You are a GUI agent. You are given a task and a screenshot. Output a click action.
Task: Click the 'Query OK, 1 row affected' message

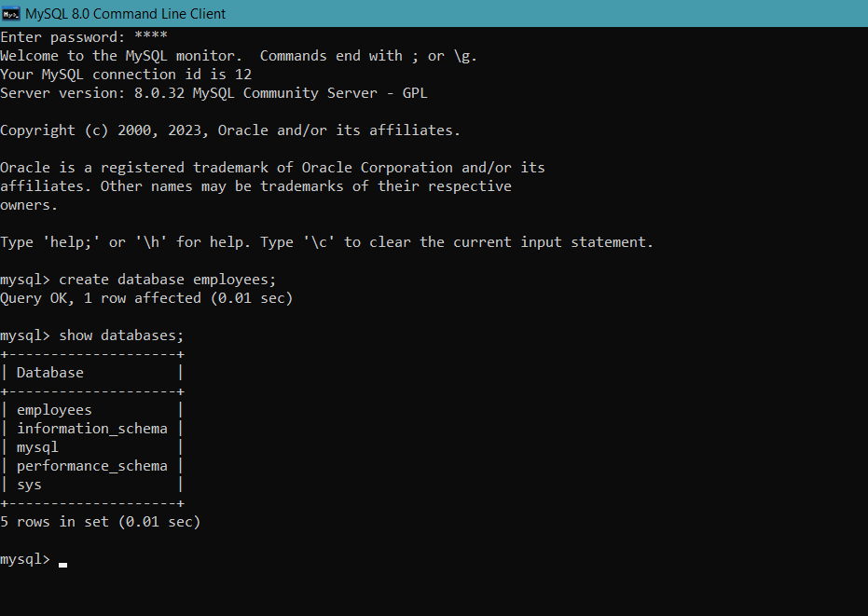[146, 298]
